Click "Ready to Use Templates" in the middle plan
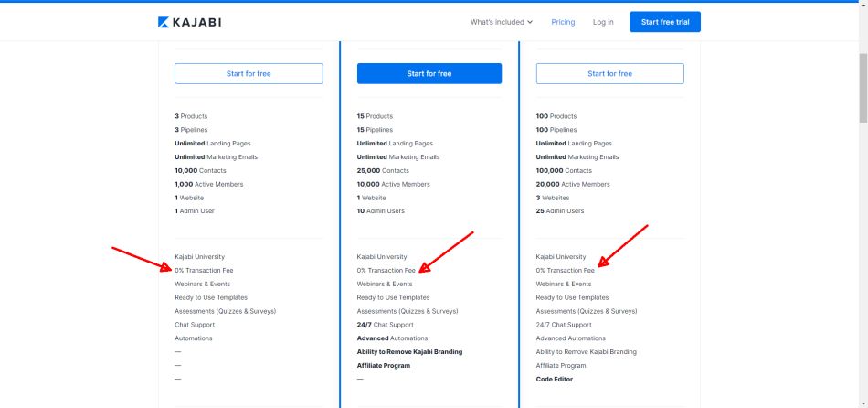868x408 pixels. 393,297
